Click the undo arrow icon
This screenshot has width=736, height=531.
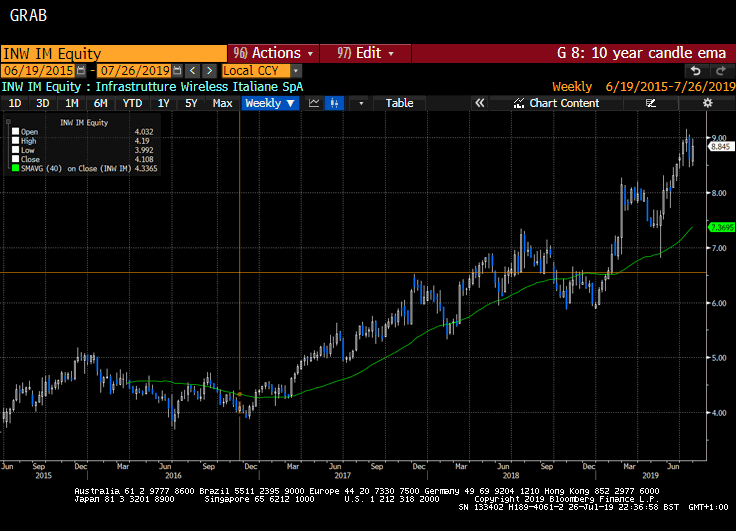click(x=695, y=71)
